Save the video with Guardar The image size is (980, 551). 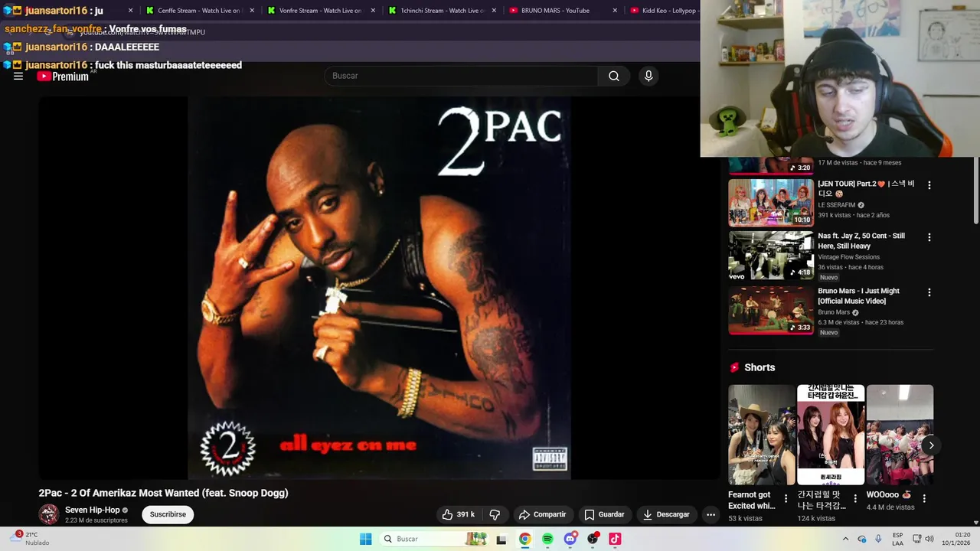coord(604,514)
